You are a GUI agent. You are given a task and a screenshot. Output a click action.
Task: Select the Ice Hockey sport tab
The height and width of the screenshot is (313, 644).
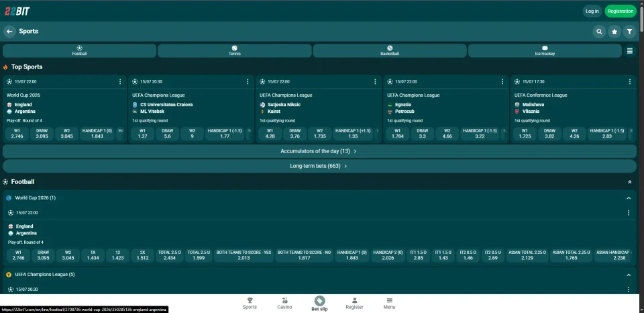(545, 51)
